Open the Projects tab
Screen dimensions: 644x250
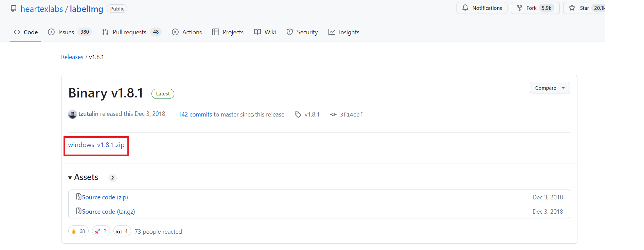coord(228,32)
